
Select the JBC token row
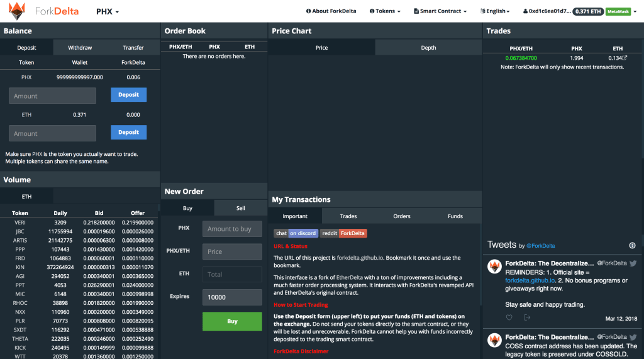click(x=79, y=231)
